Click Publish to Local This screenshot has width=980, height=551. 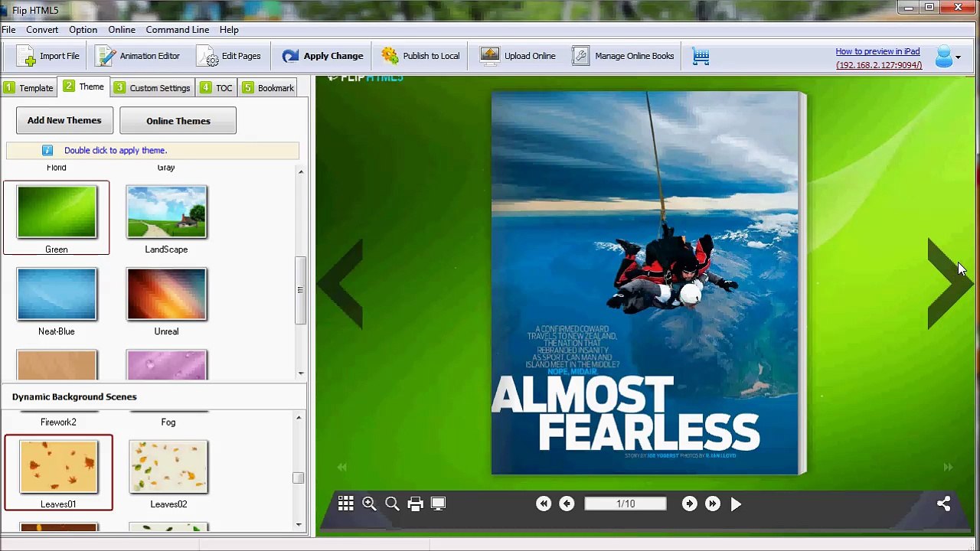pyautogui.click(x=420, y=56)
